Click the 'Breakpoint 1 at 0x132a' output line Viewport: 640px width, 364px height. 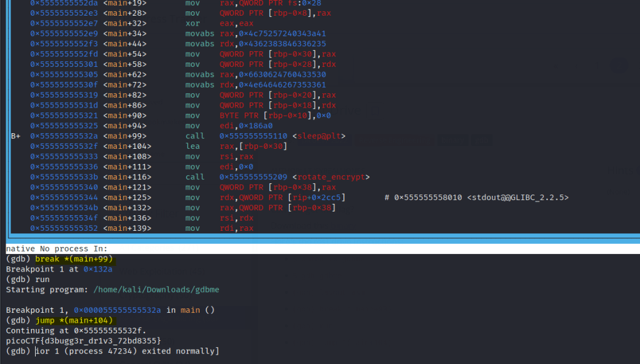(x=59, y=269)
